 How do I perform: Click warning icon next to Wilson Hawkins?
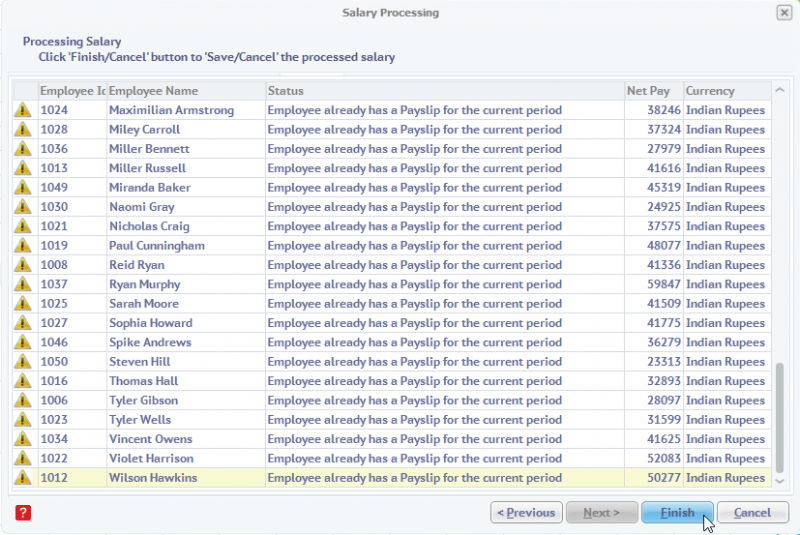pyautogui.click(x=22, y=478)
